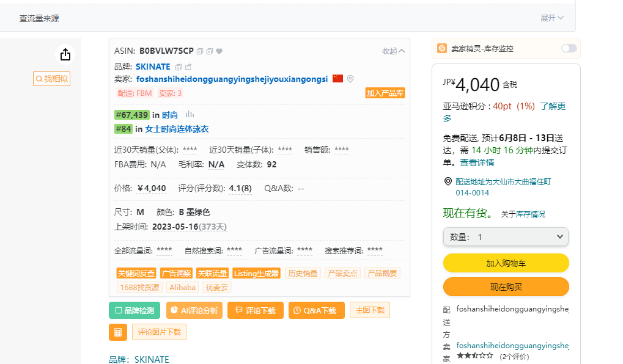Image resolution: width=623 pixels, height=364 pixels.
Task: Click the Alibaba tag
Action: point(182,288)
